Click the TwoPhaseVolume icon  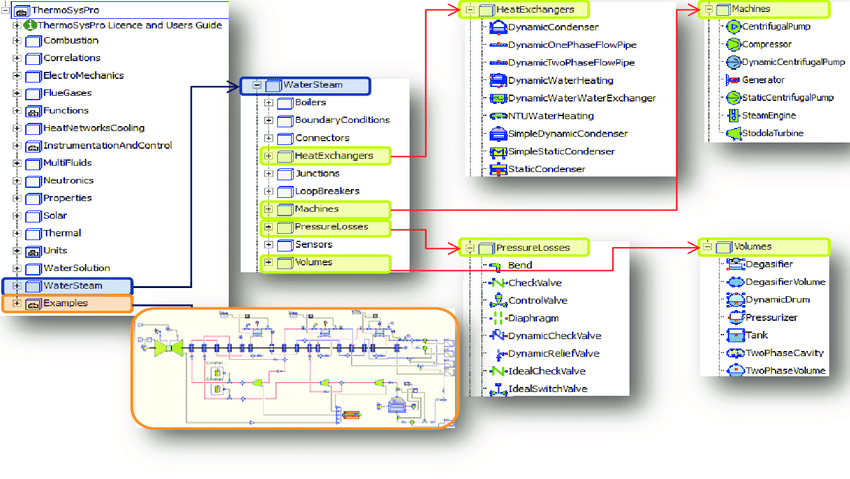click(736, 371)
